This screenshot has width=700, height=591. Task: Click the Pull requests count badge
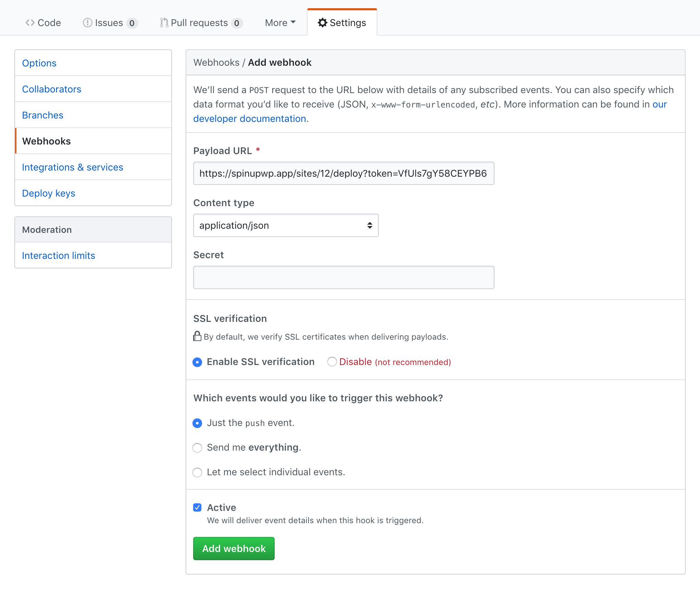click(x=237, y=23)
